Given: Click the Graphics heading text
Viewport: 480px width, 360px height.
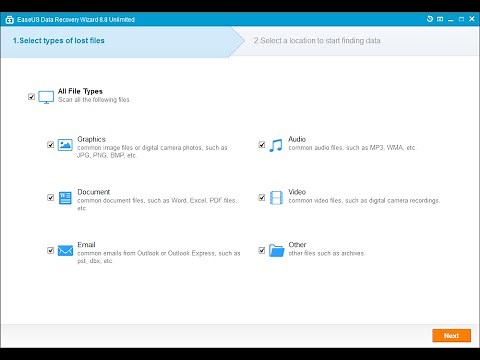Looking at the screenshot, I should [x=91, y=139].
